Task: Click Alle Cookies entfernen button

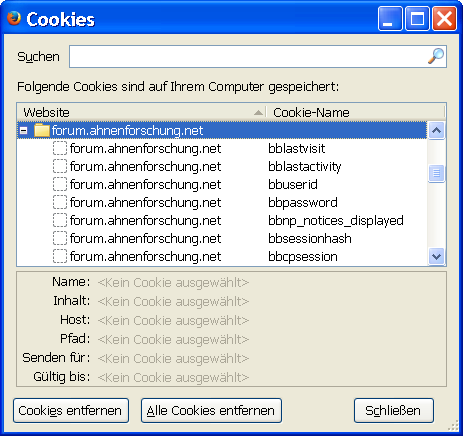Action: coord(211,410)
